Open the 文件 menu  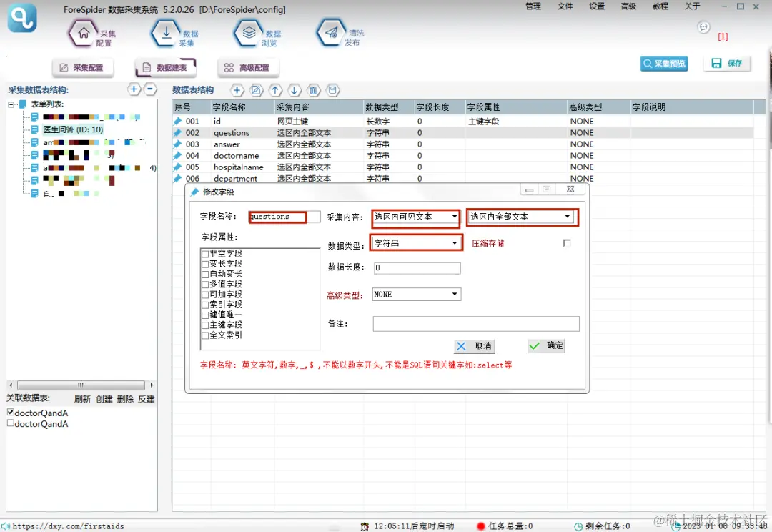pos(565,6)
